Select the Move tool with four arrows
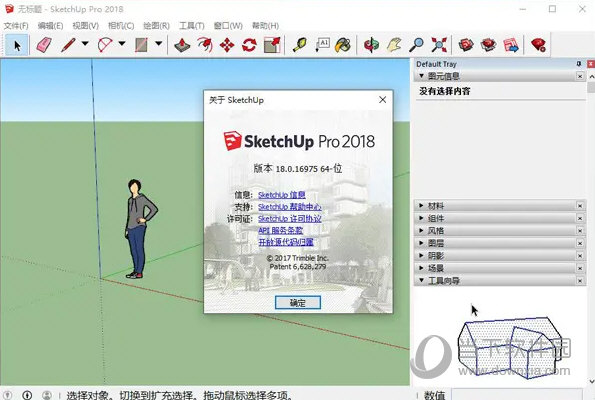The width and height of the screenshot is (595, 400). 227,45
